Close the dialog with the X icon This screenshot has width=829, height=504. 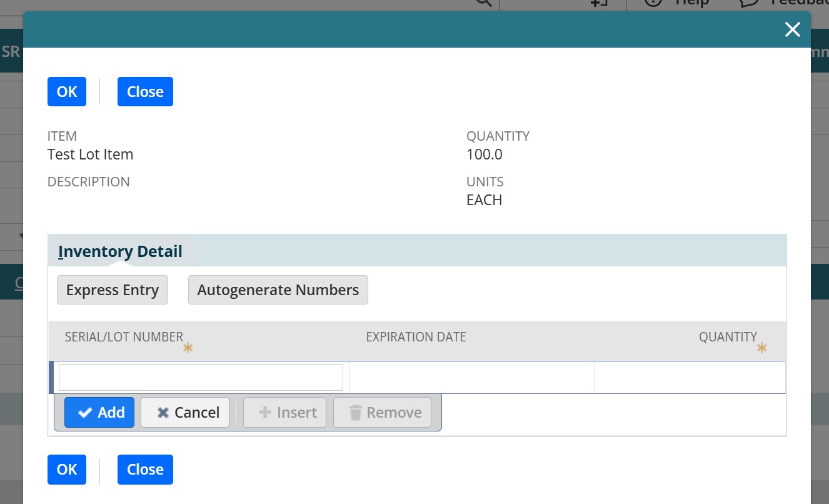(792, 29)
